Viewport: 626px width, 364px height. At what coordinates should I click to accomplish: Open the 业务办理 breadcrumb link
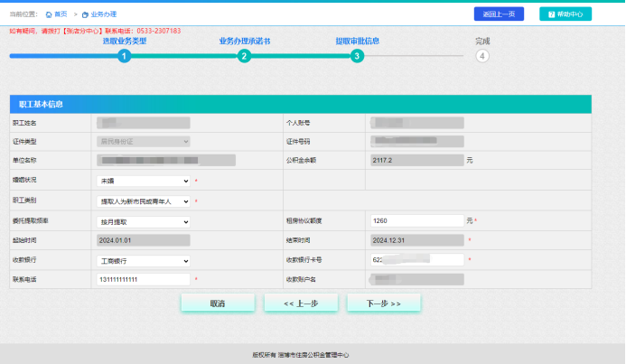[104, 14]
